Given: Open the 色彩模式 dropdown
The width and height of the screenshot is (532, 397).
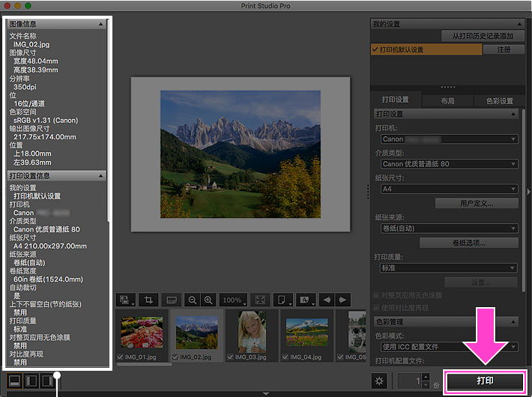Looking at the screenshot, I should [x=450, y=347].
